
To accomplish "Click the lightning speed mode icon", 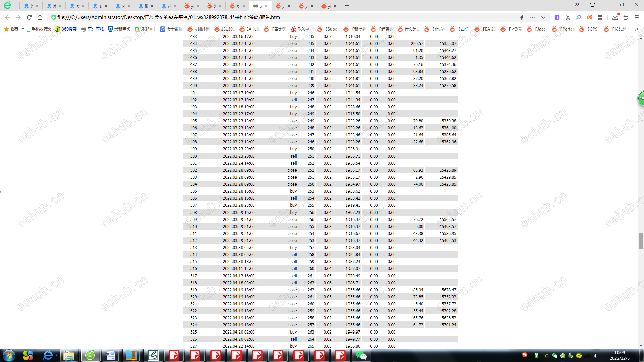I will pos(522,17).
